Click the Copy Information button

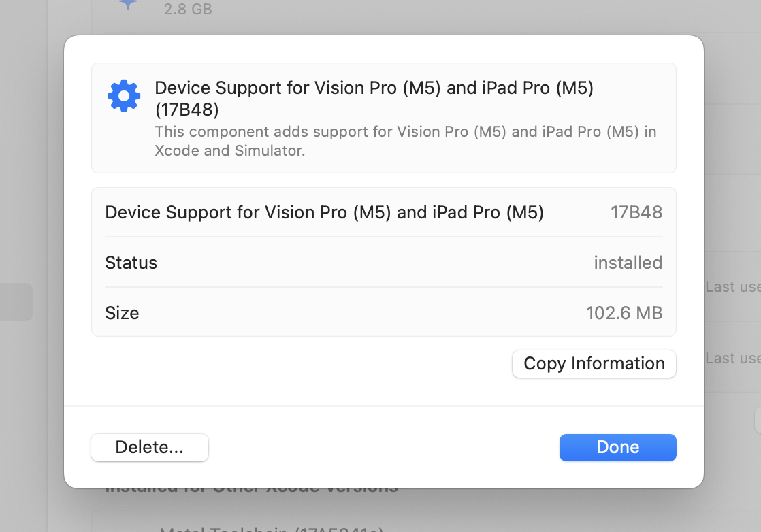[x=594, y=363]
